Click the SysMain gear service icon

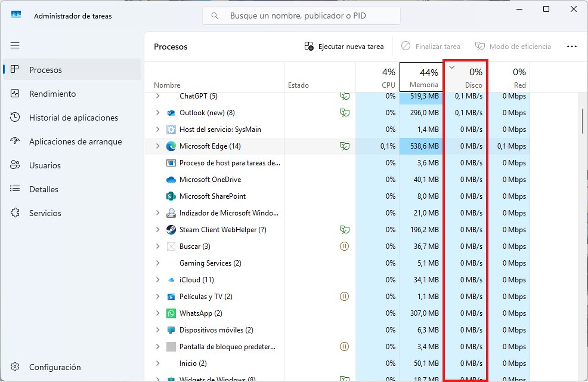point(171,129)
